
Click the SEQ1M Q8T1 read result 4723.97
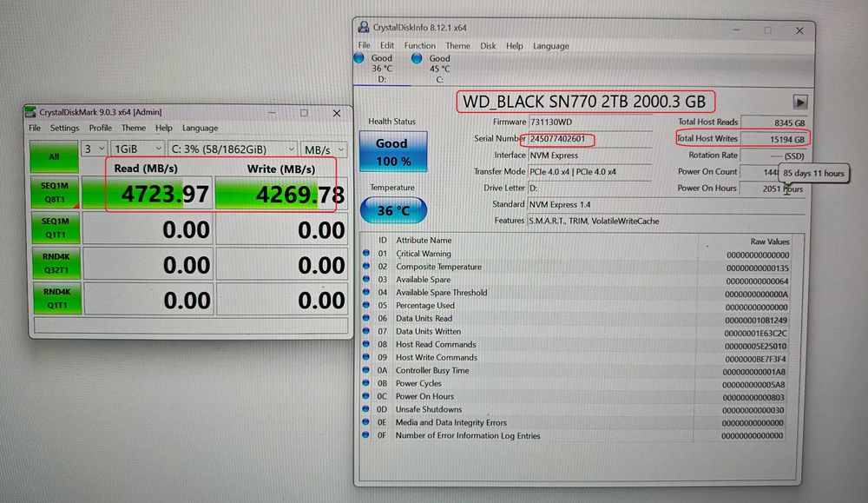(148, 194)
